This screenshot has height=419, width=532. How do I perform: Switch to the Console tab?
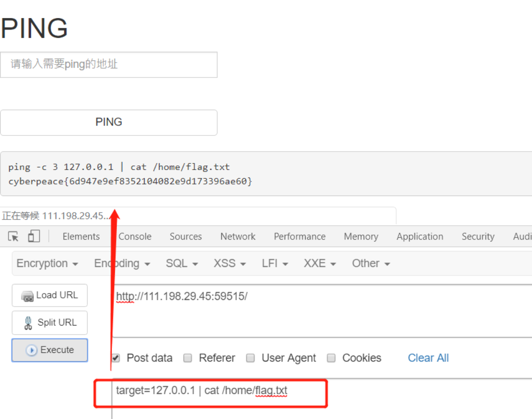[x=135, y=236]
